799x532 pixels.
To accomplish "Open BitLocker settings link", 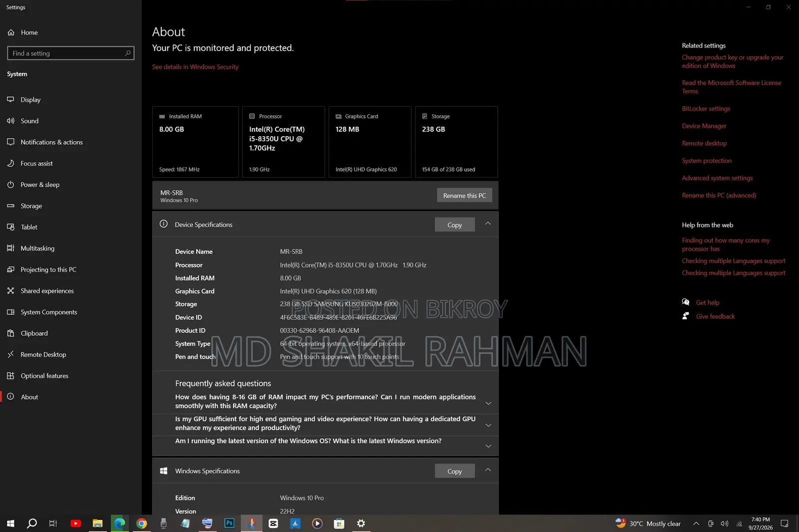I will coord(706,109).
